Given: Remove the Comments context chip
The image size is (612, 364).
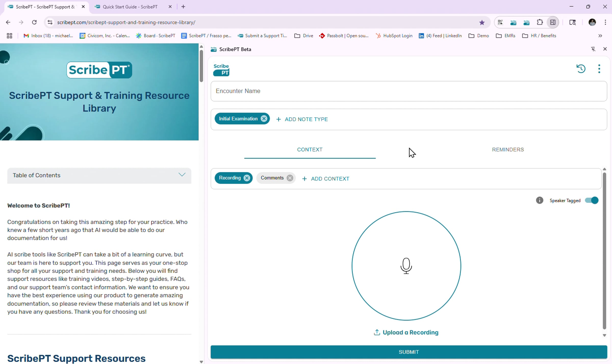Looking at the screenshot, I should 290,178.
